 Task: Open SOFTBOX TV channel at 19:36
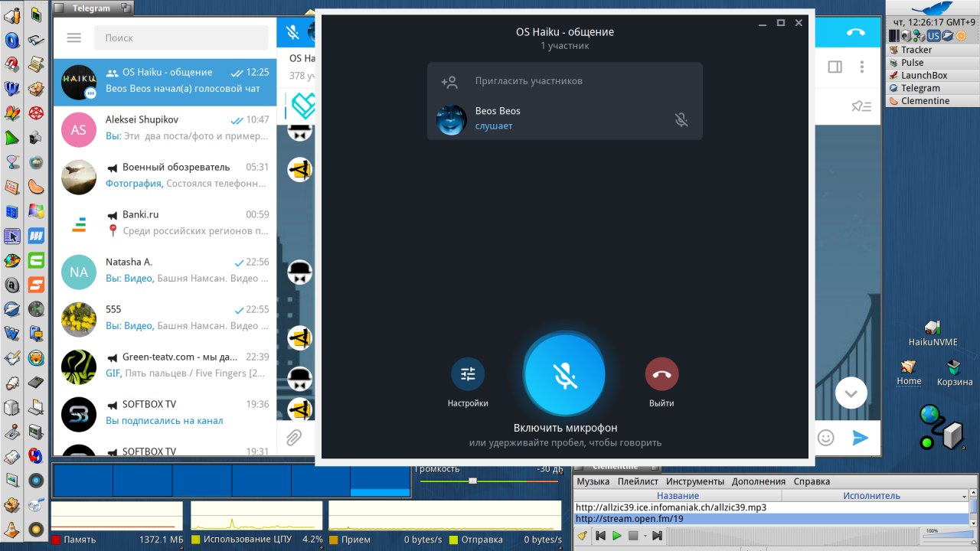click(165, 415)
